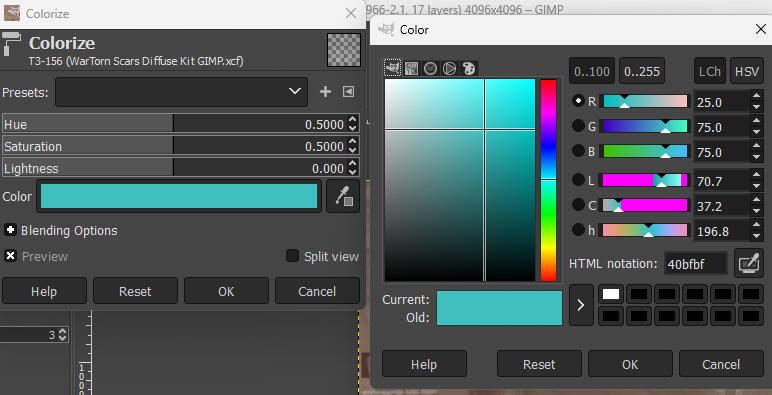772x395 pixels.
Task: Click Cancel in the Color dialog
Action: 721,364
